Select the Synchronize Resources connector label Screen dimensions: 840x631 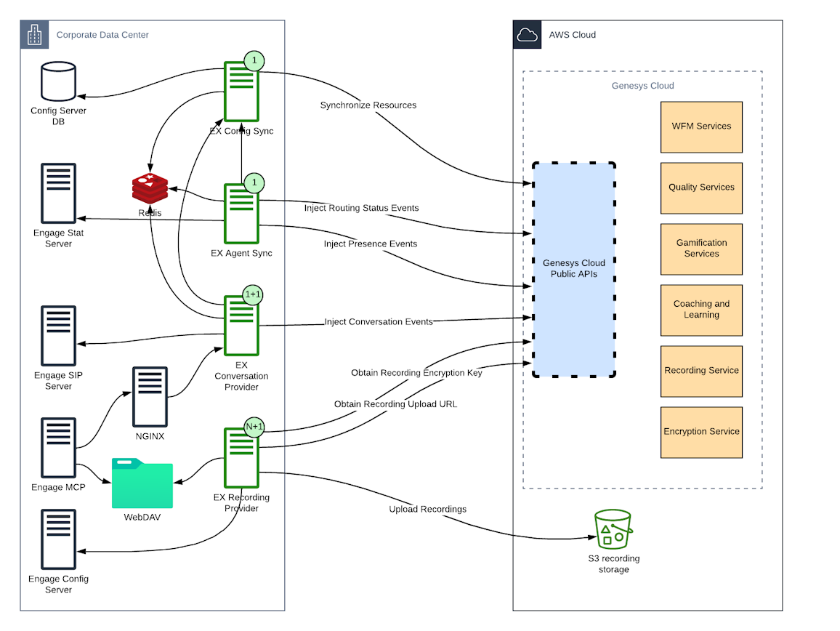(x=368, y=105)
